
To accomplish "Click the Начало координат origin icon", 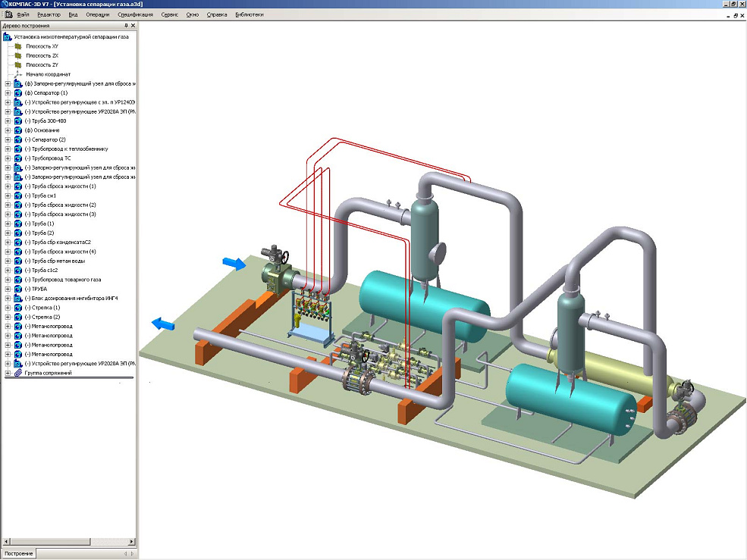I will 18,74.
